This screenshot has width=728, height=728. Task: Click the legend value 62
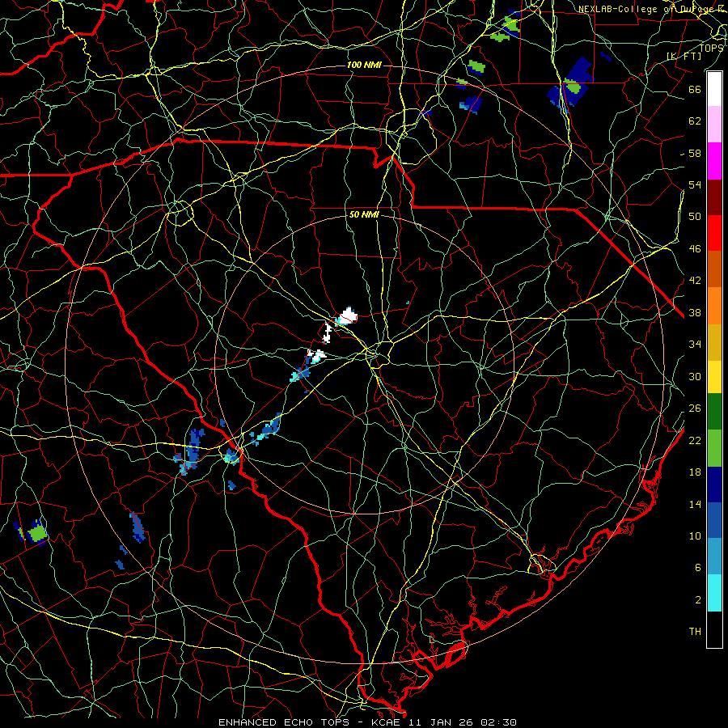695,121
